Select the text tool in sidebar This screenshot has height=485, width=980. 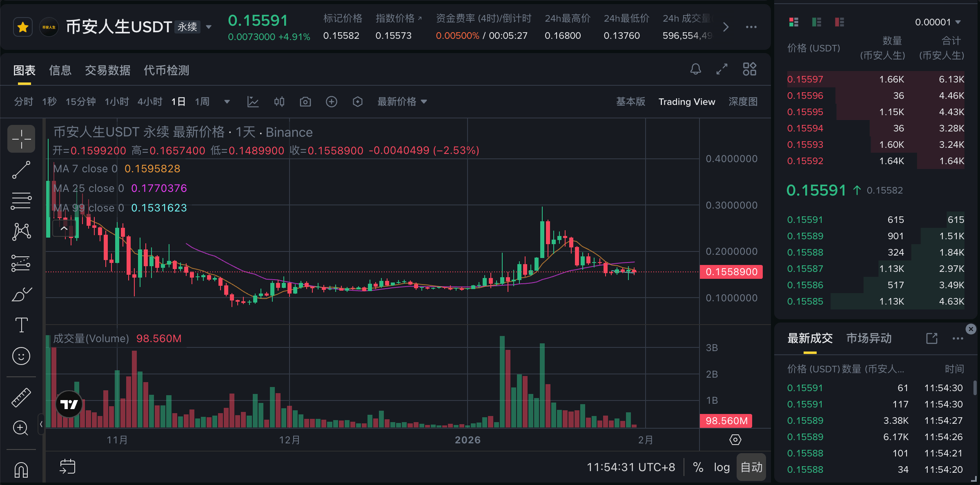21,325
